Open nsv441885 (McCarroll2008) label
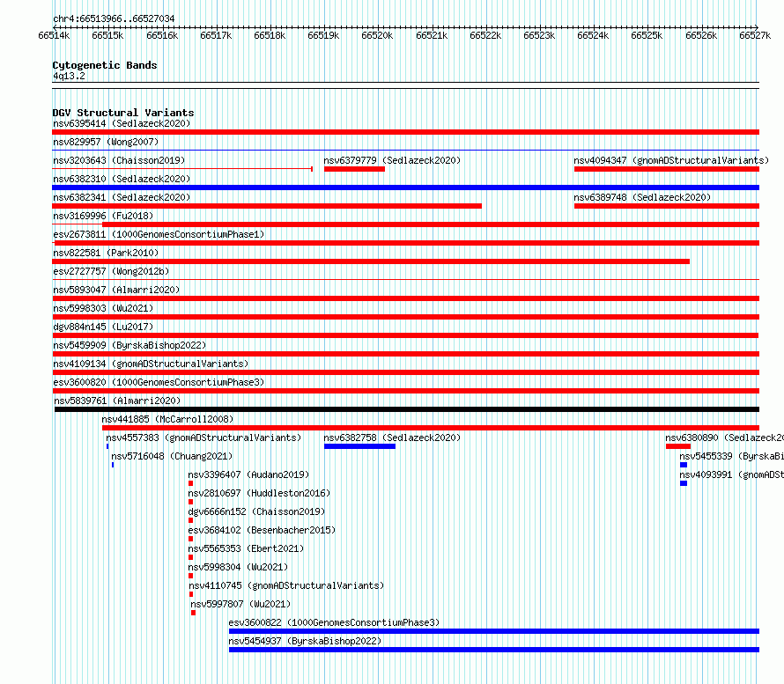The image size is (784, 684). (167, 419)
